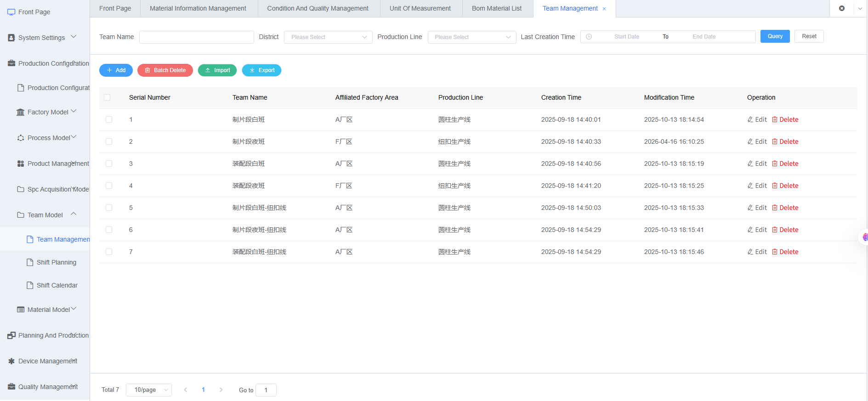
Task: Click the System Settings sidebar icon
Action: pos(11,38)
